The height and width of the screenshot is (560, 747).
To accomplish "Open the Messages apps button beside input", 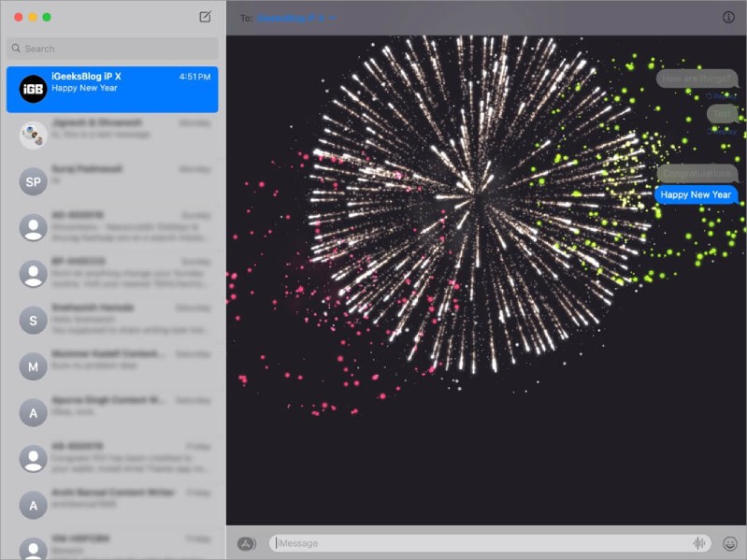I will 247,543.
